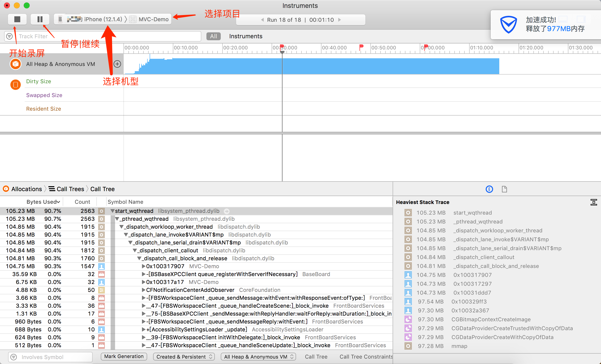Select the Instruments filter tab
601x364 pixels.
tap(246, 36)
